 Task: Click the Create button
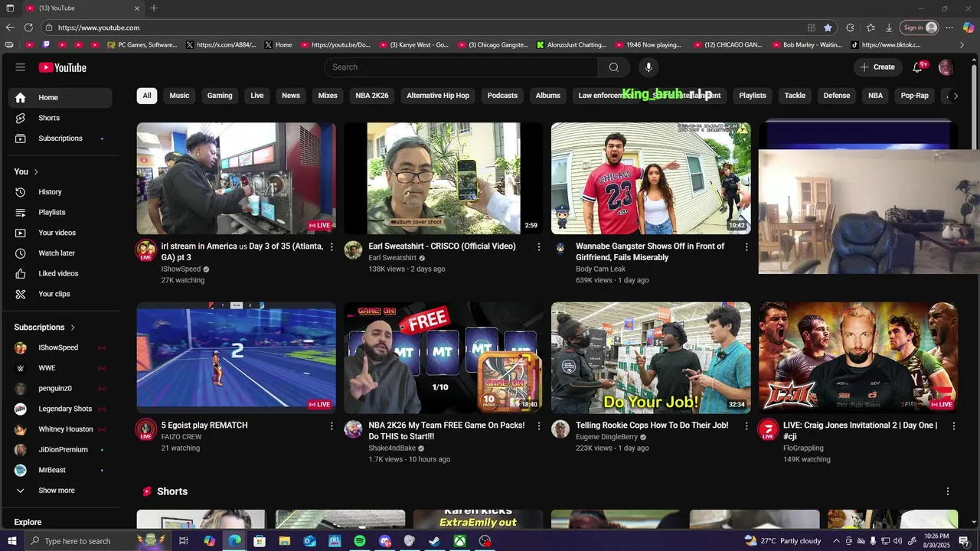click(x=877, y=67)
